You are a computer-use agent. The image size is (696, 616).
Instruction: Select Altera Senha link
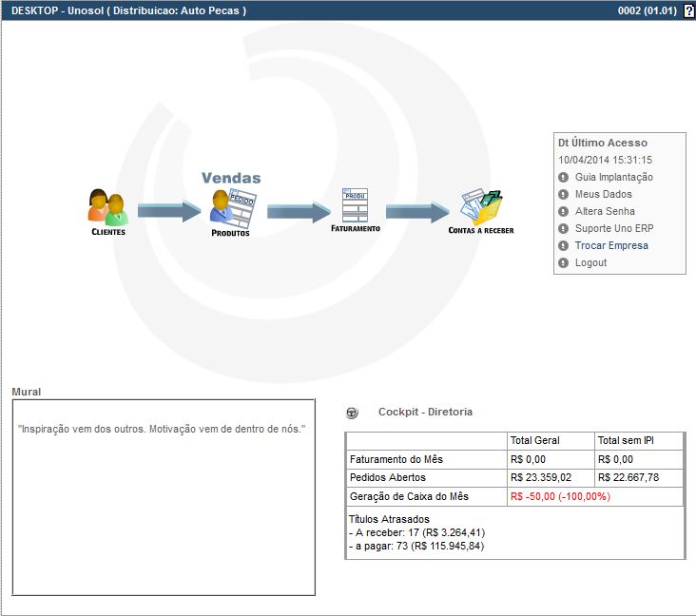click(605, 211)
